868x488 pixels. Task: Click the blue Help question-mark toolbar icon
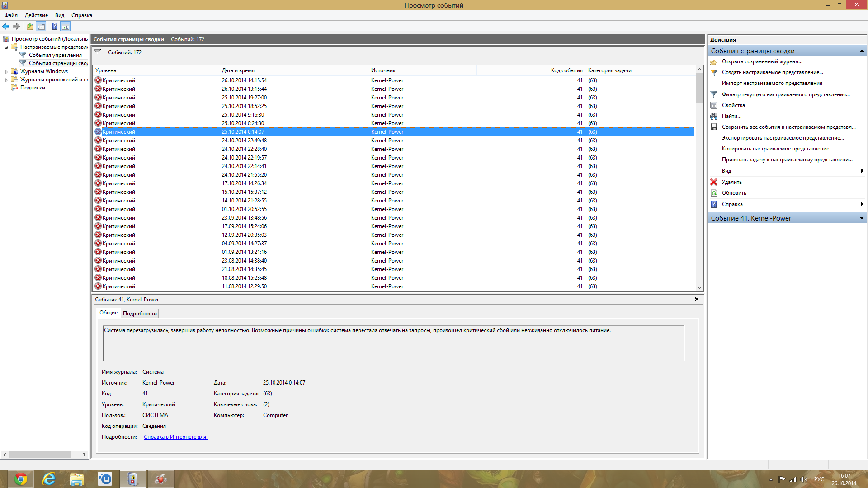[54, 26]
